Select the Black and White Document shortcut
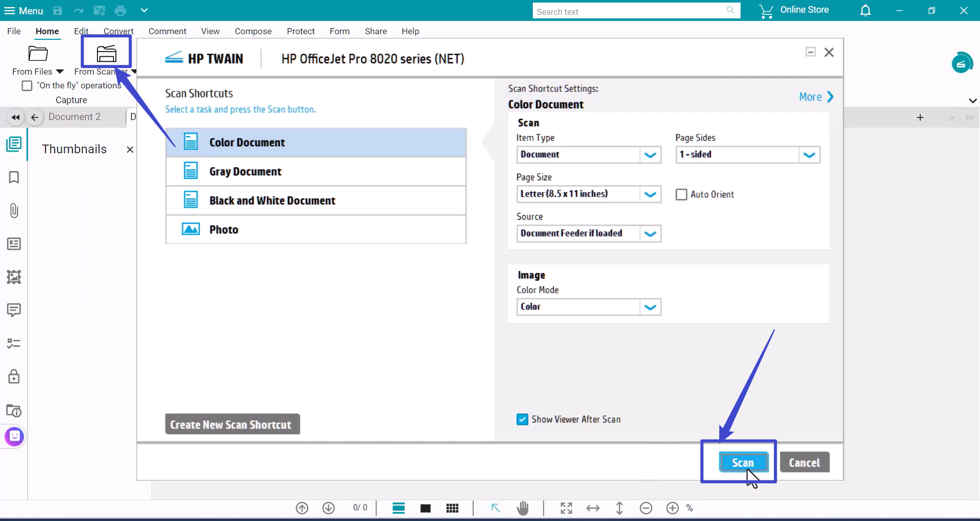 click(316, 201)
